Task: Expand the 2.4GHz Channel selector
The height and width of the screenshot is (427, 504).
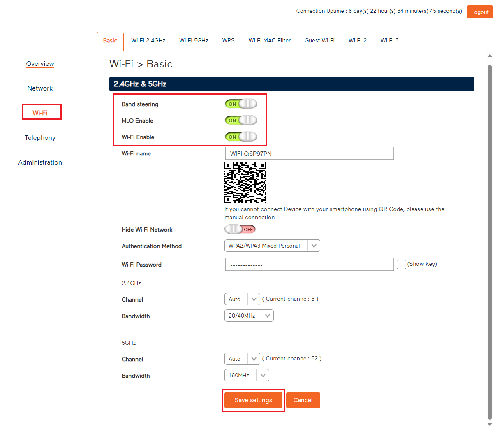Action: point(254,299)
